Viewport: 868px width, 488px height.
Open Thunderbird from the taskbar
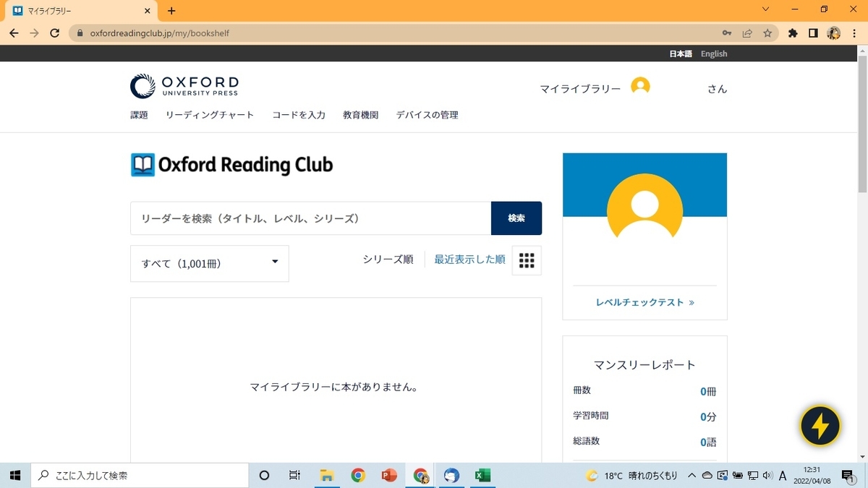pyautogui.click(x=452, y=475)
